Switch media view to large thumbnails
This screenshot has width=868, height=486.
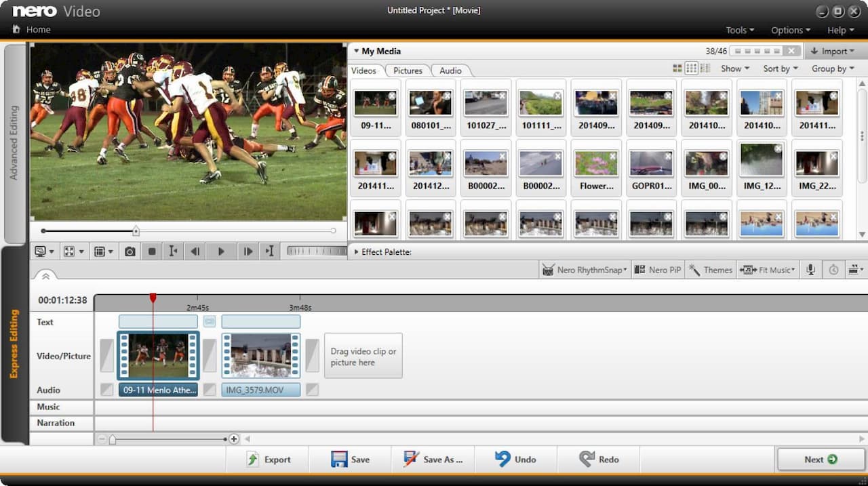click(x=677, y=68)
